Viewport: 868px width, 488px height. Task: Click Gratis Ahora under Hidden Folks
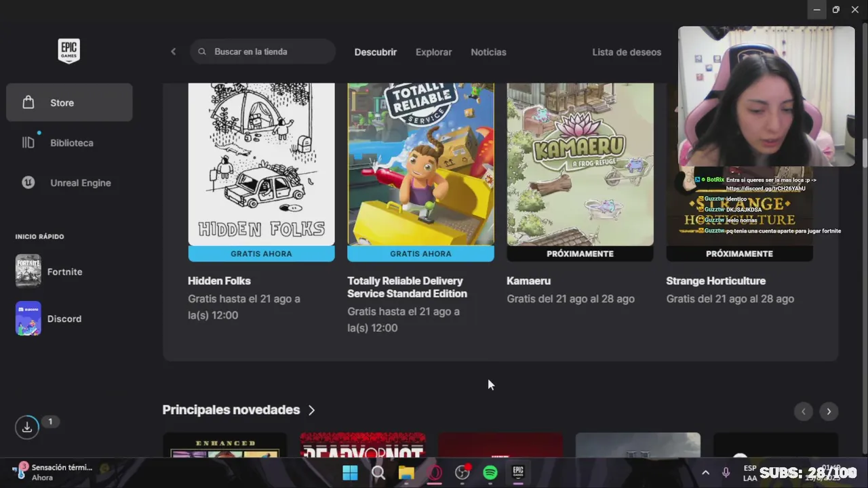[261, 253]
